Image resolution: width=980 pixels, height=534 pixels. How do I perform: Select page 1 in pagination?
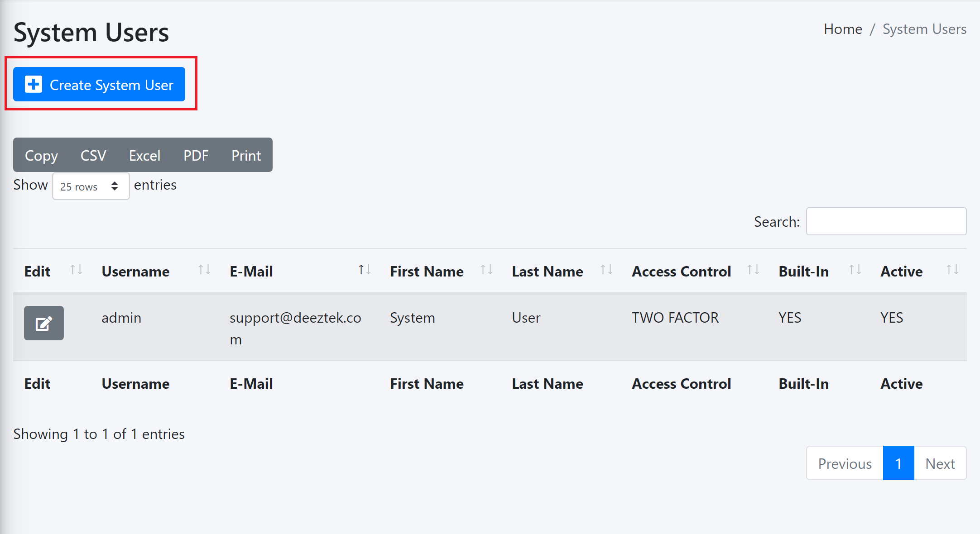tap(898, 463)
